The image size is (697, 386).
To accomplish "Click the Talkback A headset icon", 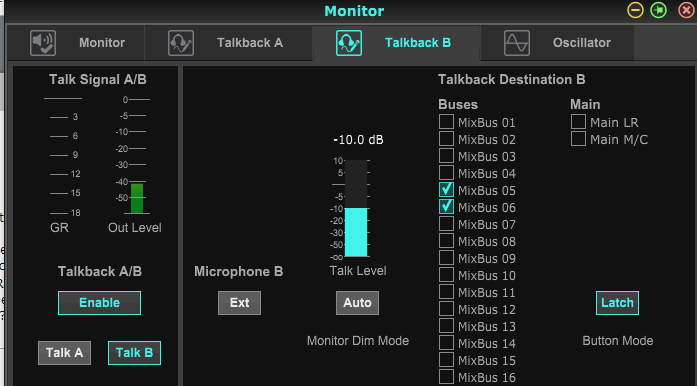I will (181, 43).
